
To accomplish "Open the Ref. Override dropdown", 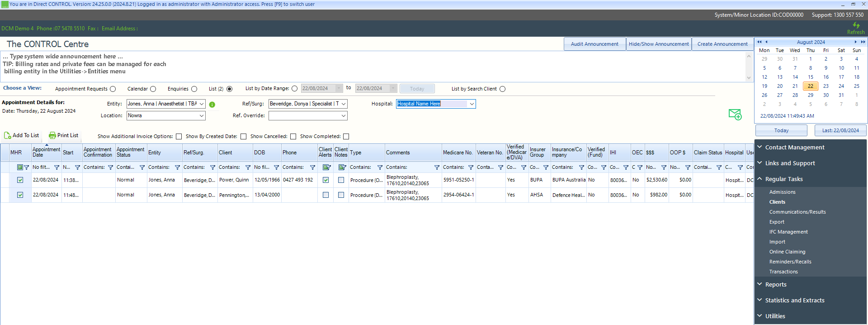I will pos(344,116).
